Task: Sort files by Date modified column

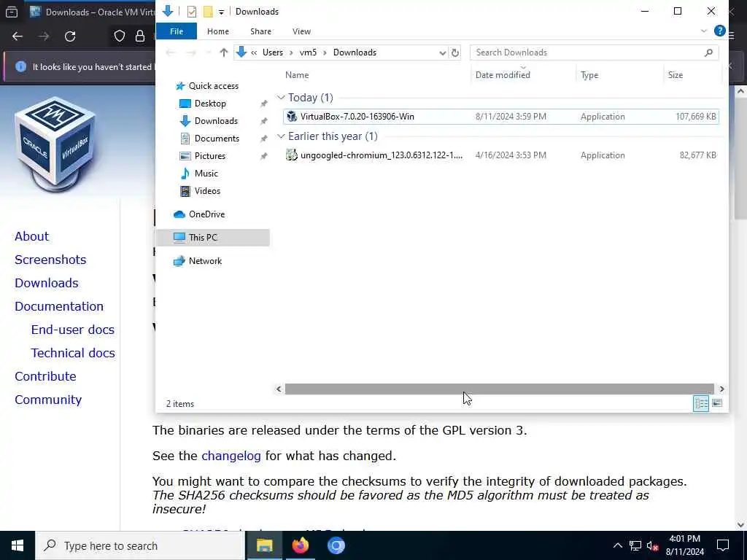Action: click(503, 75)
